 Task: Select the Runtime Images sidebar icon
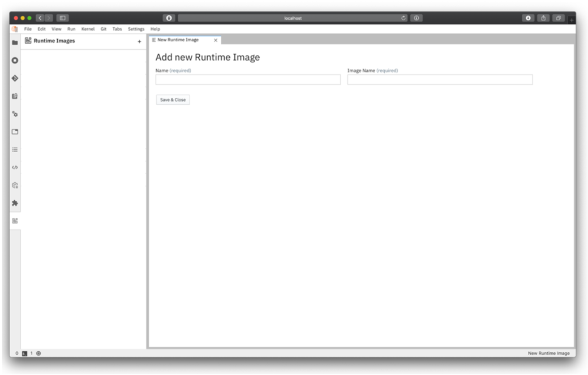pos(16,222)
